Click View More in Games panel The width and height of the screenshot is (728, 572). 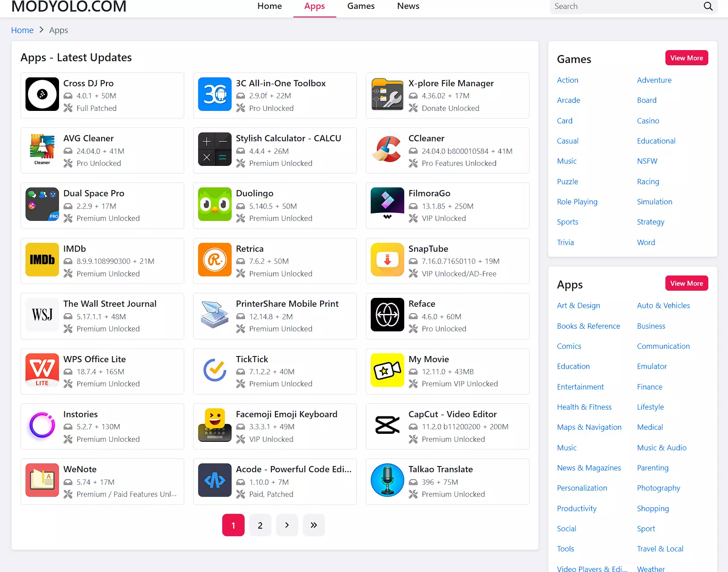point(686,58)
